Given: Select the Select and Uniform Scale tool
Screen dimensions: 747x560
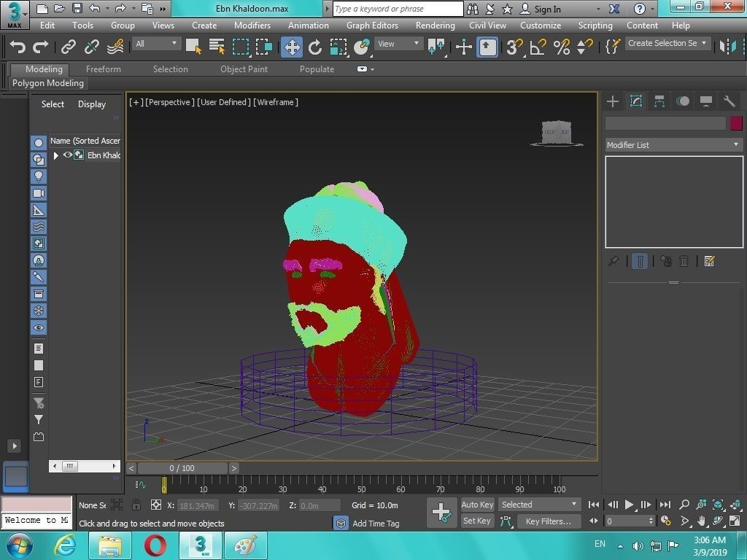Looking at the screenshot, I should click(x=338, y=47).
